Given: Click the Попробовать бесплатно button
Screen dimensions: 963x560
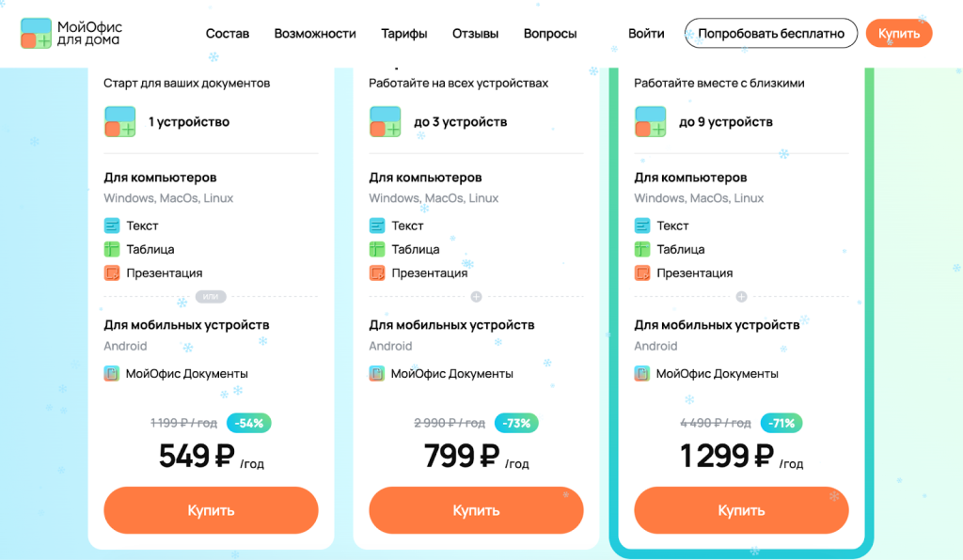Looking at the screenshot, I should (x=770, y=33).
